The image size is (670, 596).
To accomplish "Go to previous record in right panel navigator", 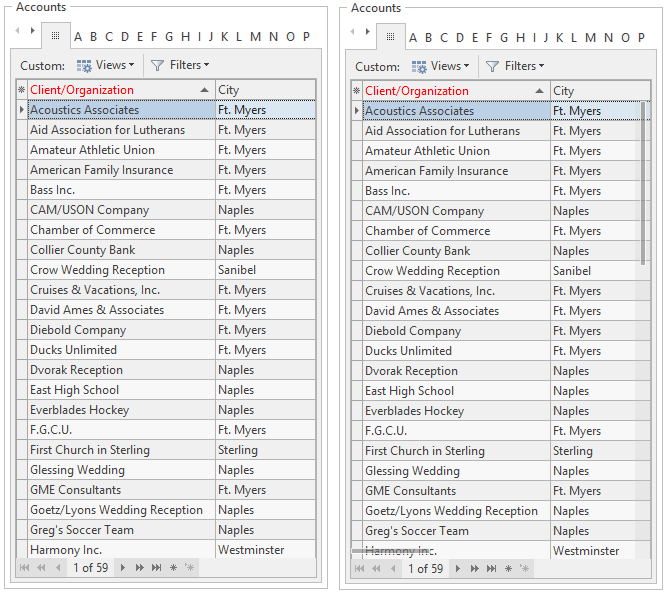I will click(x=393, y=569).
